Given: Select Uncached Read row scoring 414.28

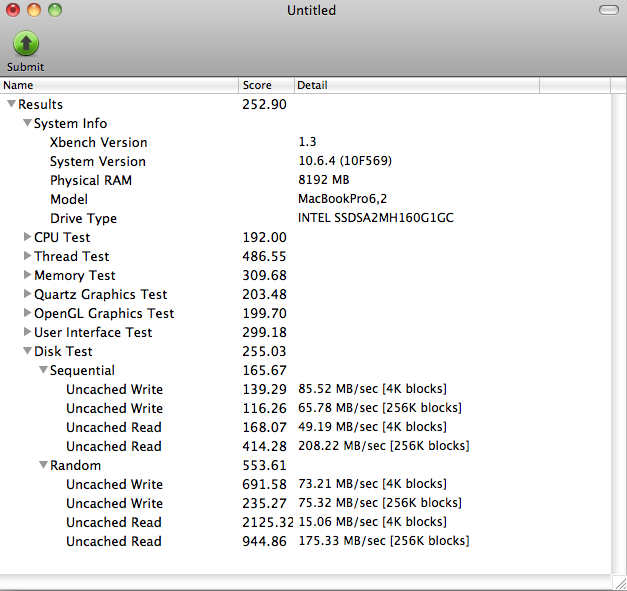Looking at the screenshot, I should (x=306, y=446).
